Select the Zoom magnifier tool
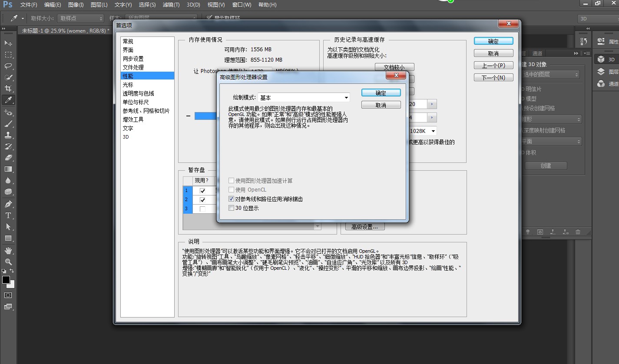619x364 pixels. [x=8, y=262]
